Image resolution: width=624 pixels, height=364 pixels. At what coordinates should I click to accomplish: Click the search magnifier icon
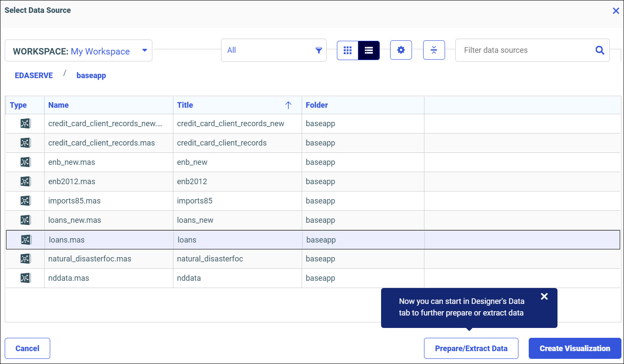tap(600, 50)
